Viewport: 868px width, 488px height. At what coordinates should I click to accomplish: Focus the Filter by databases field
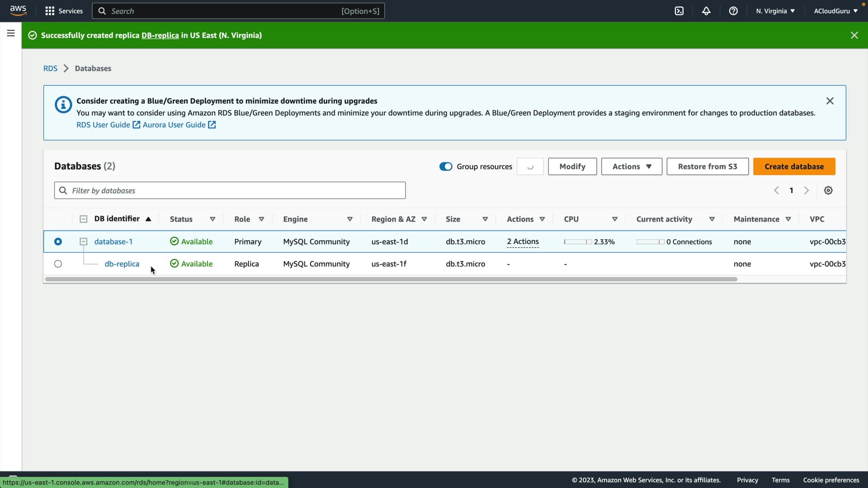pyautogui.click(x=230, y=190)
